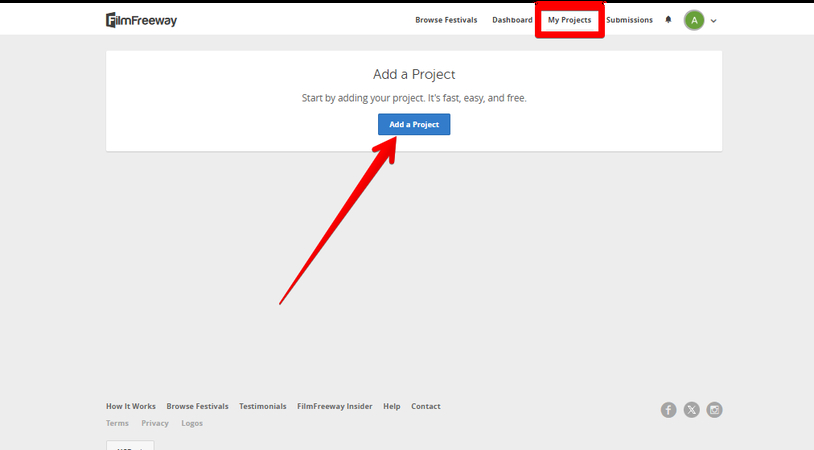The width and height of the screenshot is (814, 450).
Task: Expand the account dropdown chevron
Action: [714, 21]
